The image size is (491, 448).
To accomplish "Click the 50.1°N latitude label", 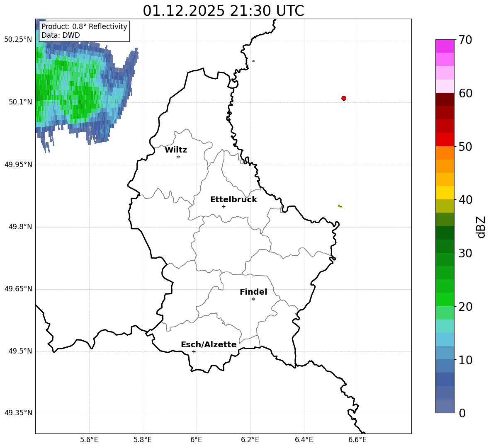I will coord(20,102).
